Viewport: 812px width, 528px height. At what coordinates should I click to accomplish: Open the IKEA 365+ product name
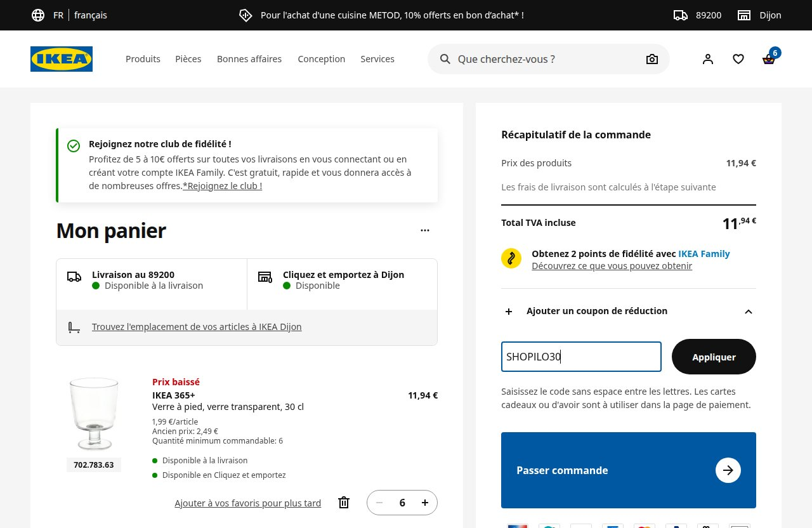(174, 395)
